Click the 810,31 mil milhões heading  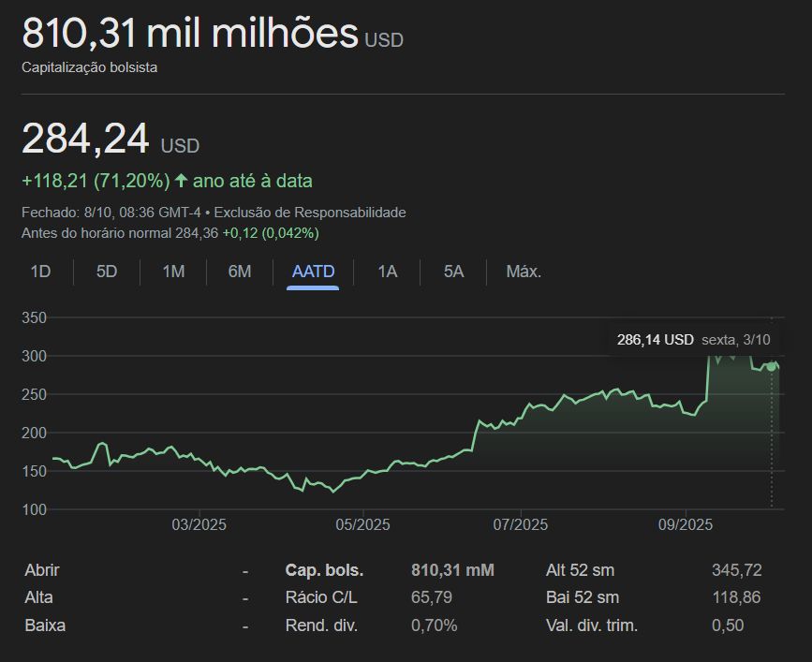[x=190, y=35]
